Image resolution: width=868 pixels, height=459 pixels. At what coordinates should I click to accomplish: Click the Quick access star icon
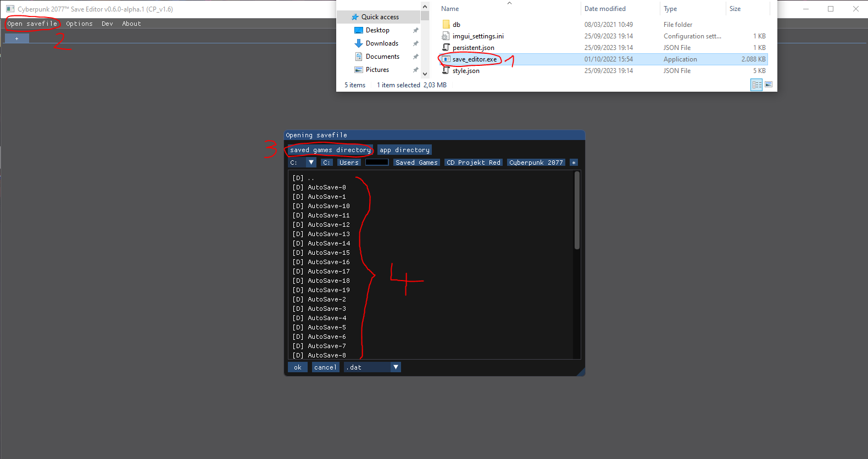(x=355, y=17)
